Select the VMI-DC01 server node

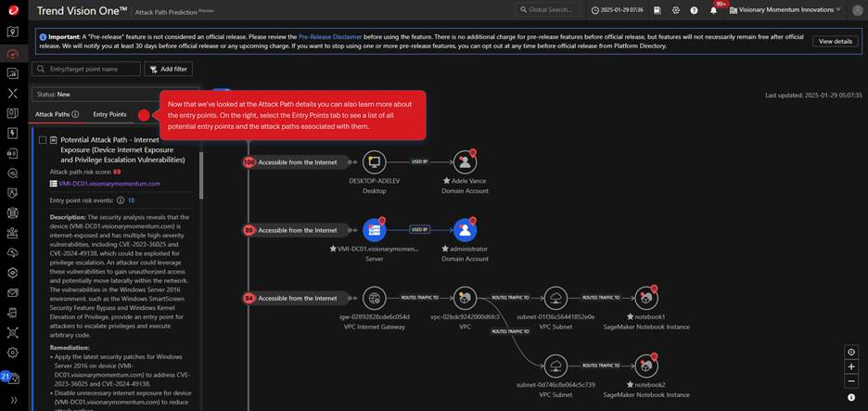pos(375,230)
